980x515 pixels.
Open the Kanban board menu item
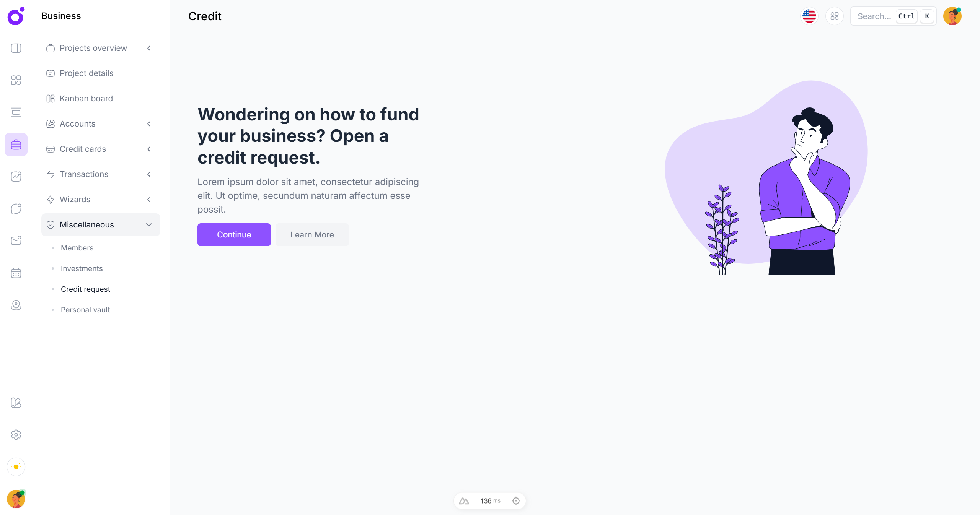[86, 99]
